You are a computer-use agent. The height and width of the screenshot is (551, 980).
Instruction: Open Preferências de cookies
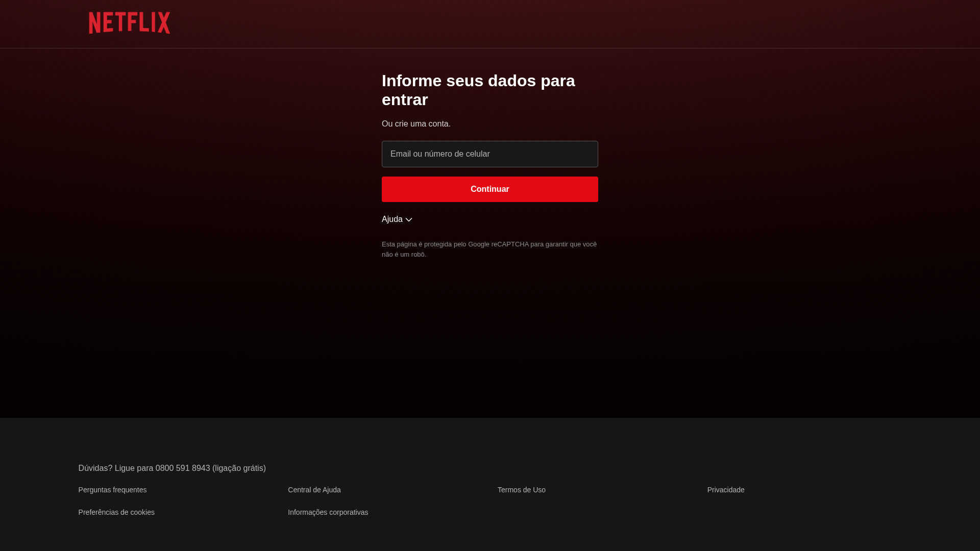coord(116,512)
